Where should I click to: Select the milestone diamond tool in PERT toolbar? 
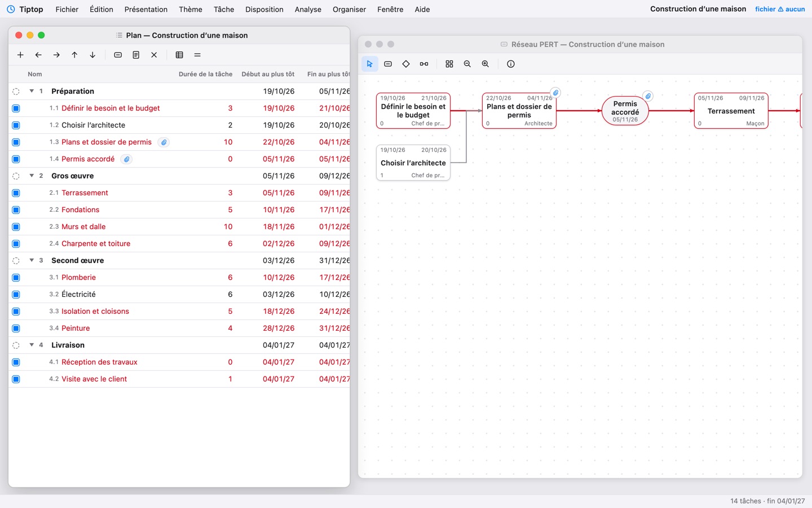[406, 64]
